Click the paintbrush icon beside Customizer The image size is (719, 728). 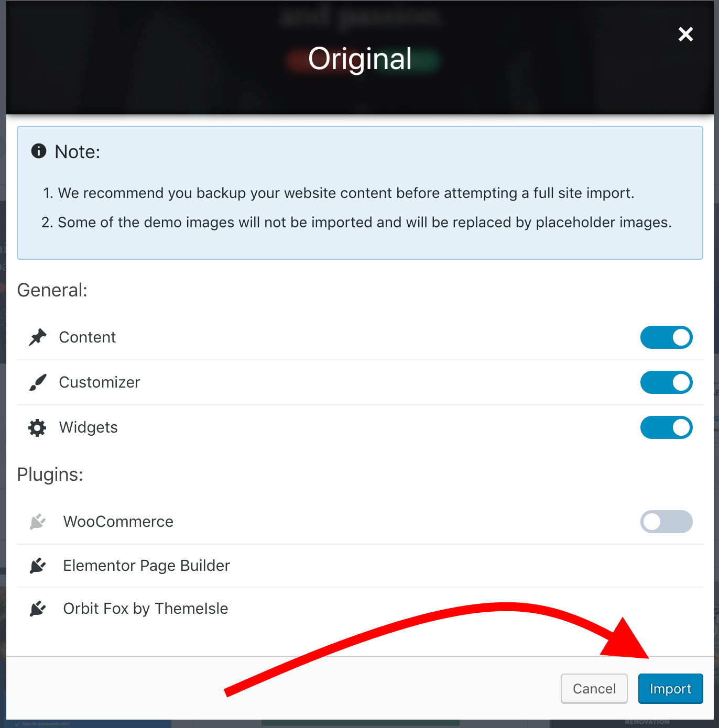coord(37,382)
